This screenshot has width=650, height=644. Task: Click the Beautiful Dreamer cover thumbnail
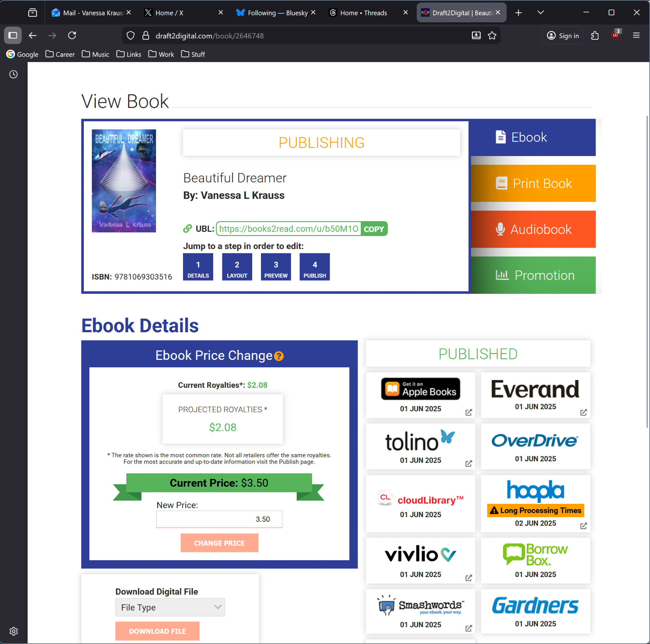click(124, 181)
